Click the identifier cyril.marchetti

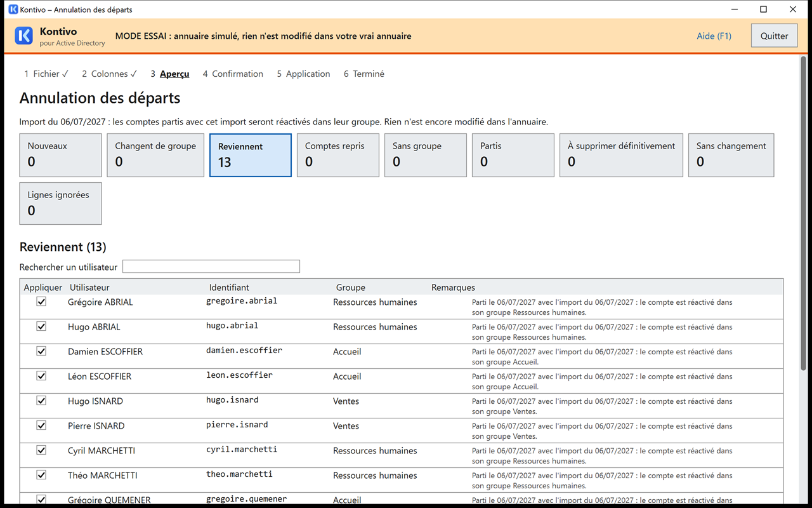(x=242, y=450)
